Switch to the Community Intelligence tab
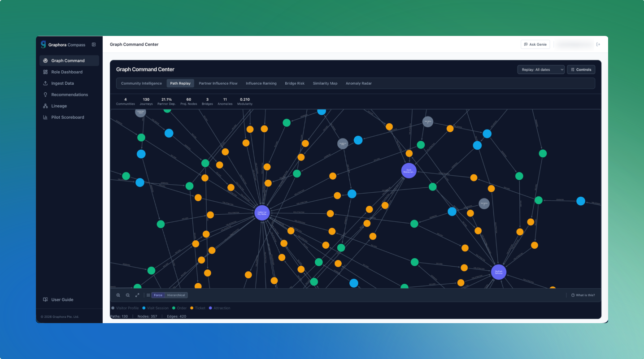This screenshot has height=359, width=644. [141, 83]
